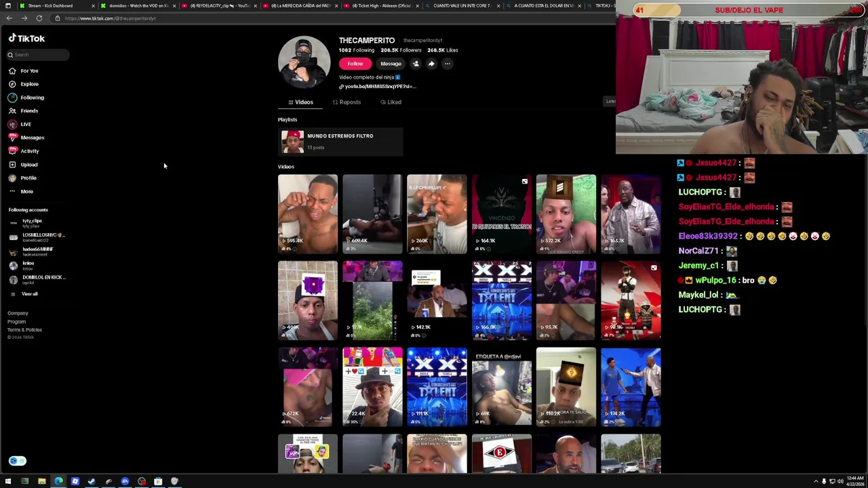Image resolution: width=868 pixels, height=488 pixels.
Task: Open THECAMPERITO profile picture
Action: pyautogui.click(x=304, y=62)
